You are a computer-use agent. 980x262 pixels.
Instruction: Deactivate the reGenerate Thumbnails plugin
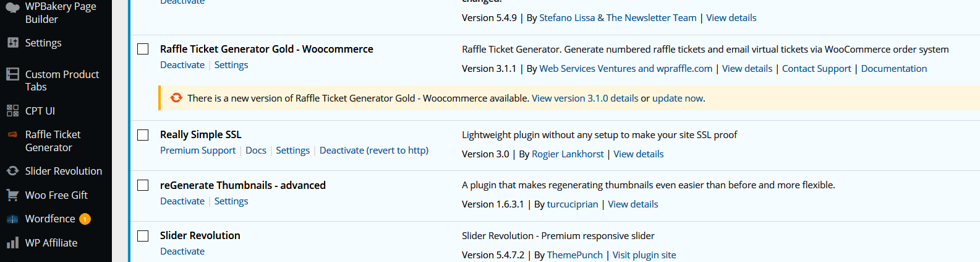[x=182, y=201]
